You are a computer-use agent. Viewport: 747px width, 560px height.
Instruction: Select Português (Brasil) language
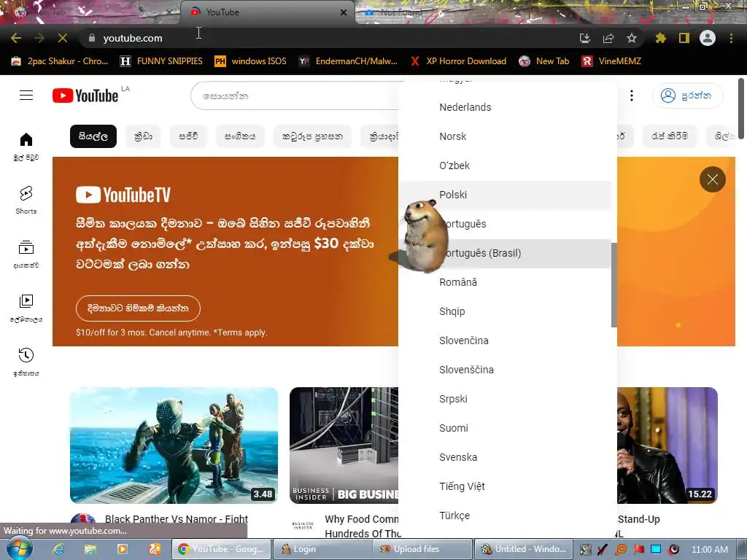pos(505,253)
